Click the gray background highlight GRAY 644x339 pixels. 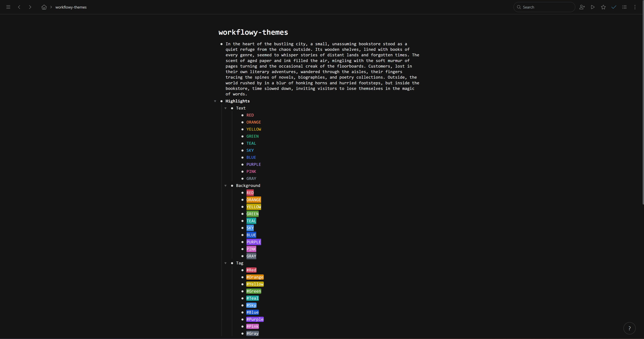251,256
